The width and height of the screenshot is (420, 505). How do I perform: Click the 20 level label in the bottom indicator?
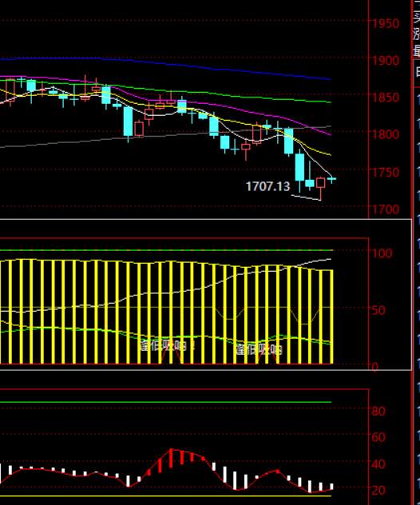tap(378, 491)
